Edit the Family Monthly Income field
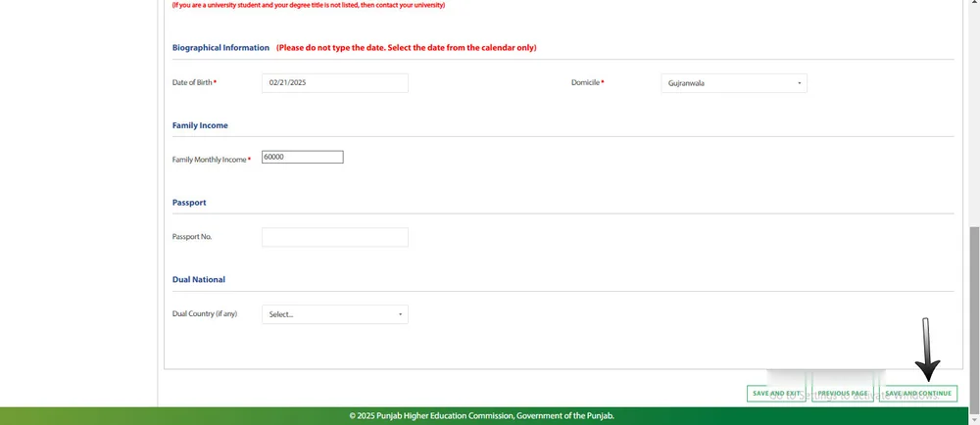 click(x=303, y=158)
